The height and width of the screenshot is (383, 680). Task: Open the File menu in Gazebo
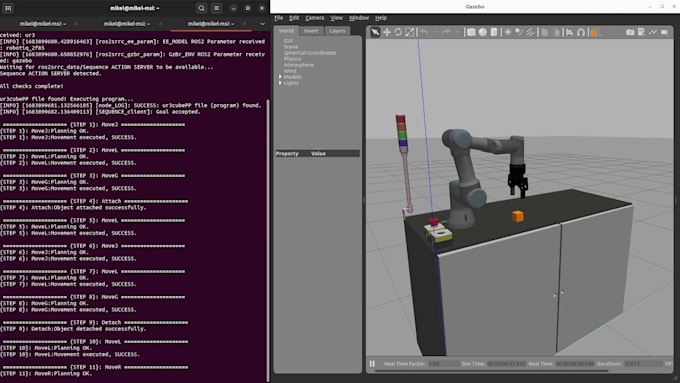[278, 18]
